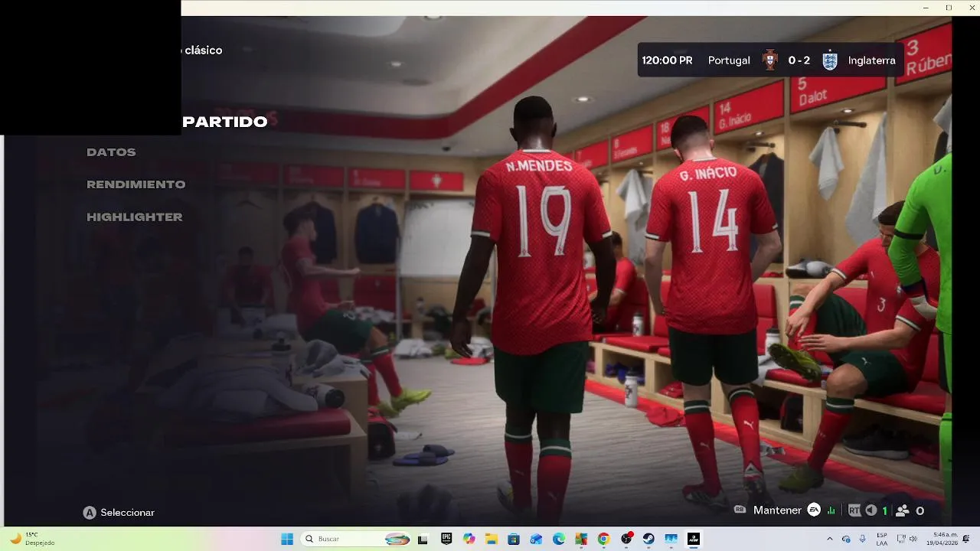
Task: Click the EA logo icon
Action: [x=814, y=510]
